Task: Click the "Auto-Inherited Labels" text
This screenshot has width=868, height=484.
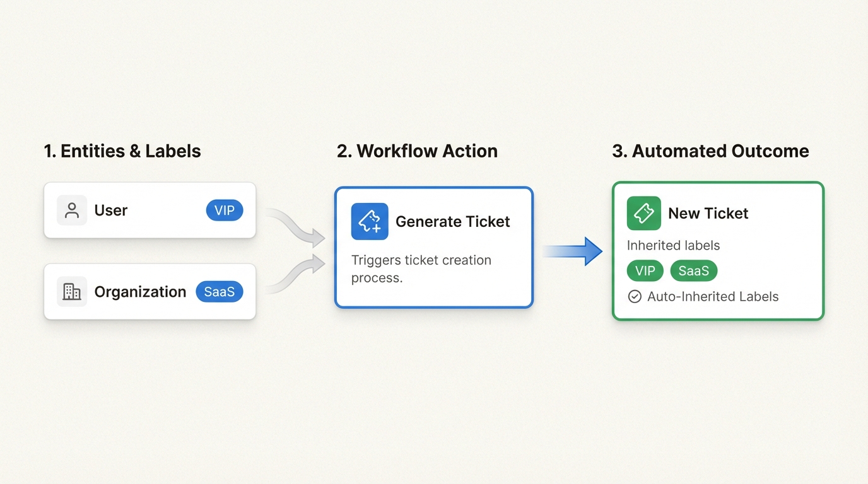Action: coord(713,296)
